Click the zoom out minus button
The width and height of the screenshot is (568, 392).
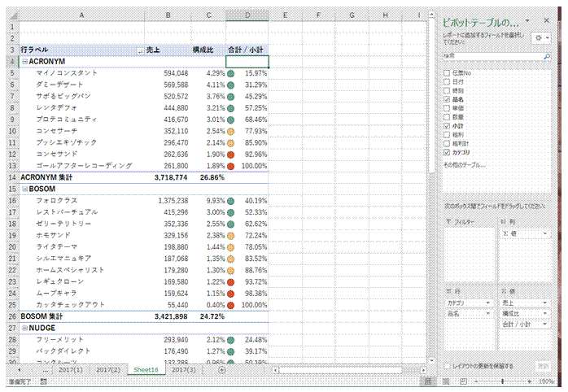click(x=476, y=381)
